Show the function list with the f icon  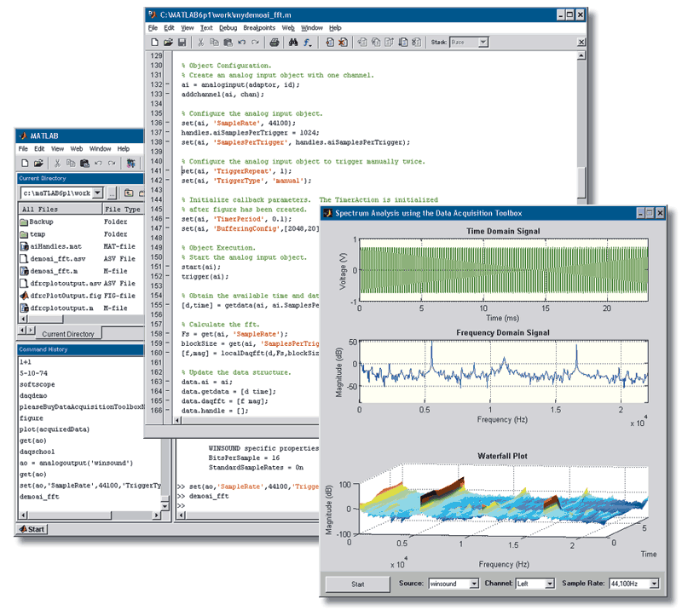pos(308,42)
